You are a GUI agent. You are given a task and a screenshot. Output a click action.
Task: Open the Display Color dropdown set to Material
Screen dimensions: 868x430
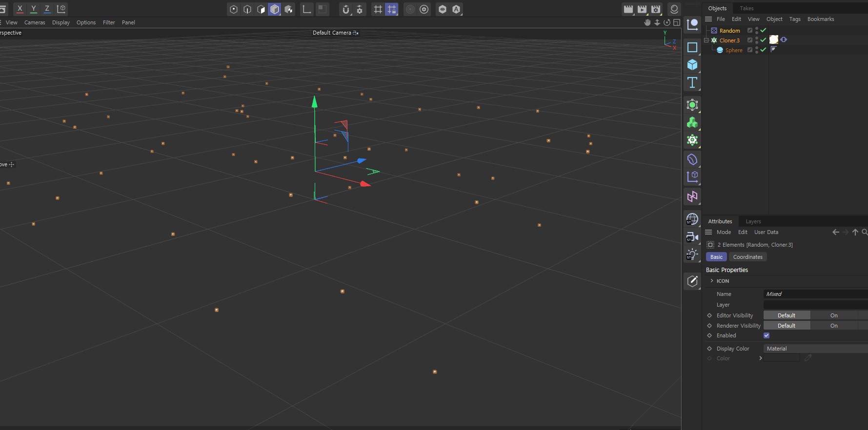pyautogui.click(x=815, y=349)
